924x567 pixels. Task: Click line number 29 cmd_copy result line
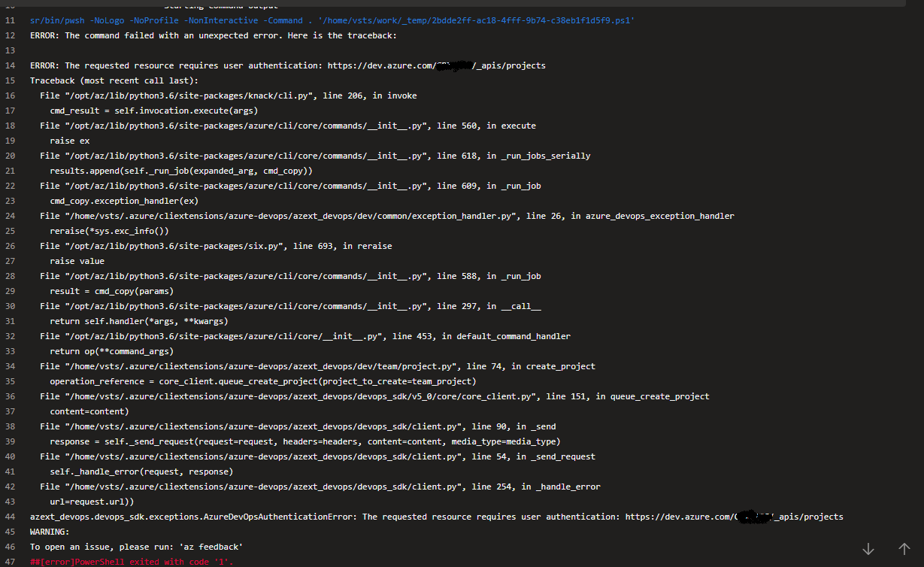point(10,290)
